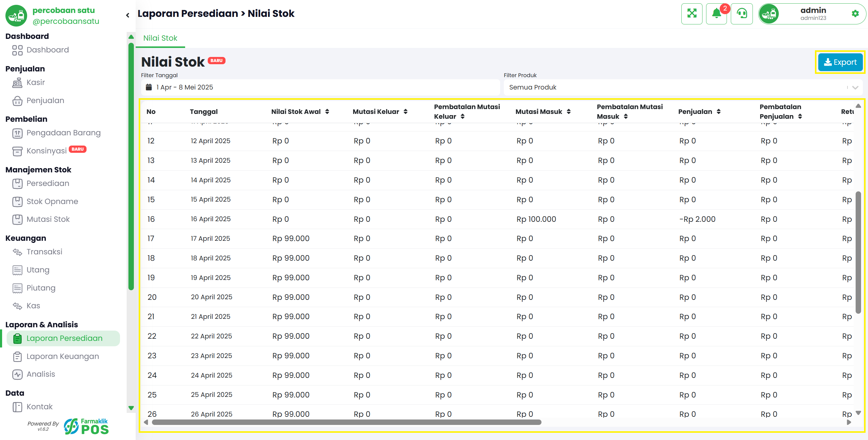Image resolution: width=868 pixels, height=440 pixels.
Task: Open the notifications bell
Action: [716, 14]
